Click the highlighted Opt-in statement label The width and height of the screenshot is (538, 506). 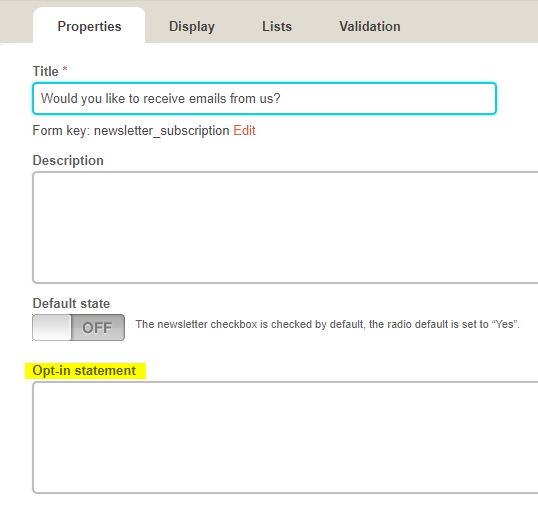[x=84, y=371]
